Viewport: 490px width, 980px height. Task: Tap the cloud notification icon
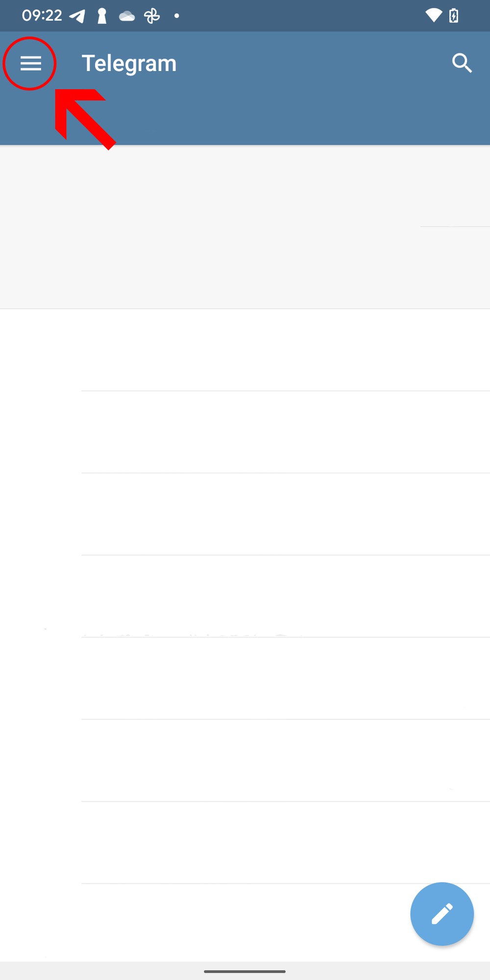tap(127, 16)
